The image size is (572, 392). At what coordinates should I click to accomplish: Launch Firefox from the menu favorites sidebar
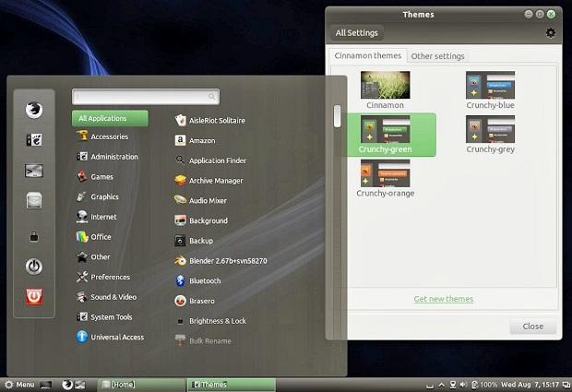coord(34,110)
